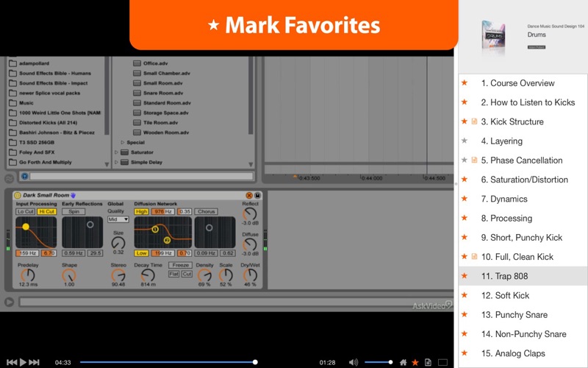The width and height of the screenshot is (588, 368).
Task: Toggle favorite star for Full, Clean Kick
Action: [465, 256]
